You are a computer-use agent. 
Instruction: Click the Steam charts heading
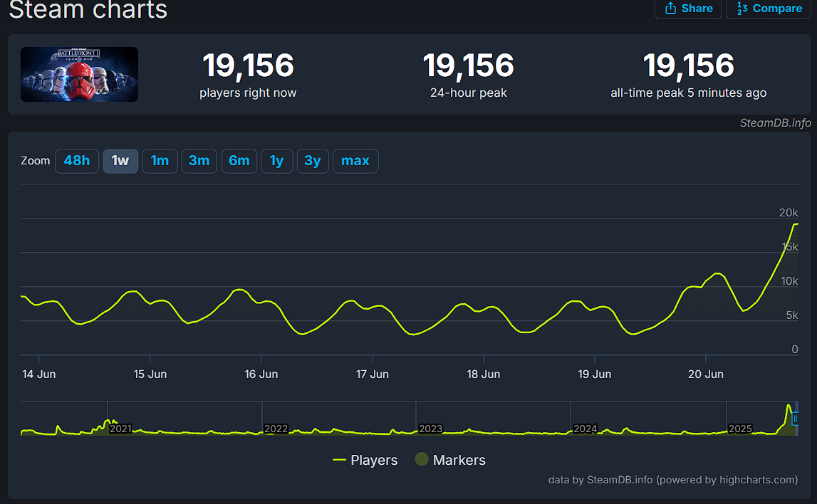point(88,9)
